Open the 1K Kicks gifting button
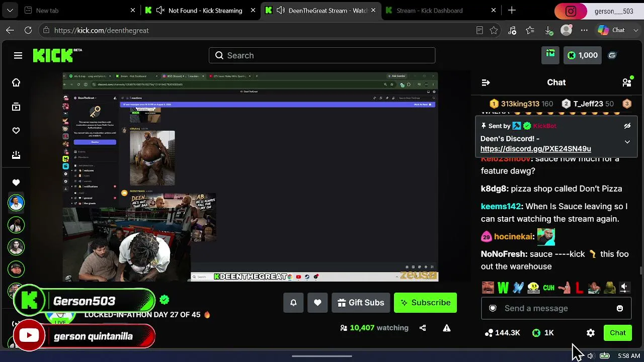644x362 pixels. click(543, 333)
